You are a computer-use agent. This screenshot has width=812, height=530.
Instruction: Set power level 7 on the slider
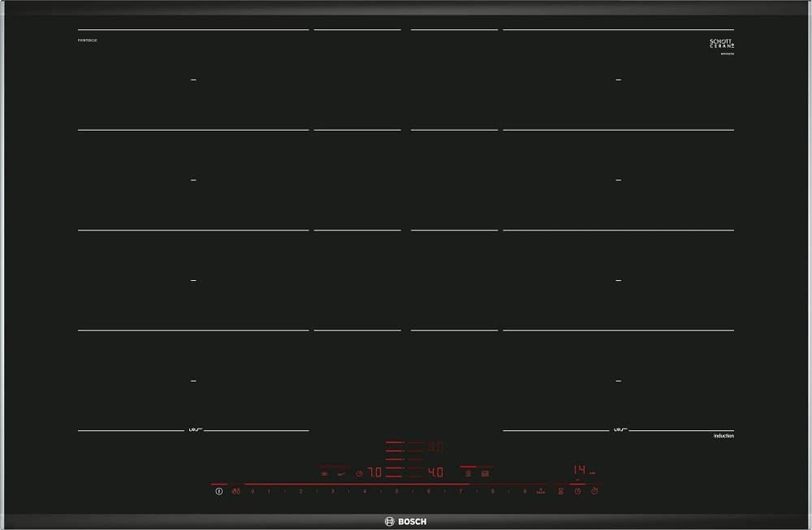(460, 491)
